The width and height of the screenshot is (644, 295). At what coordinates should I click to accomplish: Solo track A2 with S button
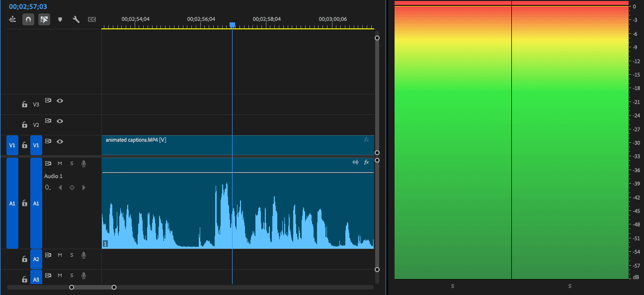pos(72,255)
